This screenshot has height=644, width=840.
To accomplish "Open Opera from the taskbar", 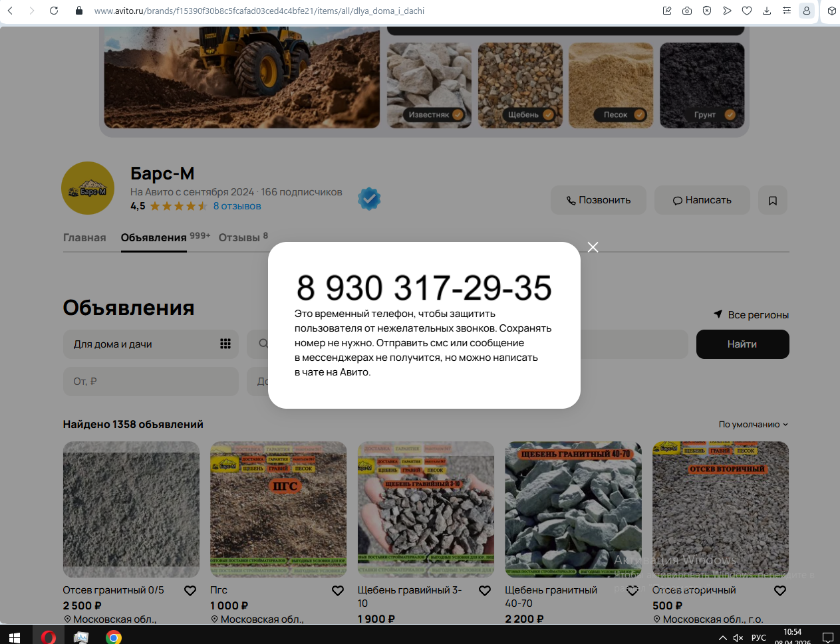I will (x=48, y=637).
